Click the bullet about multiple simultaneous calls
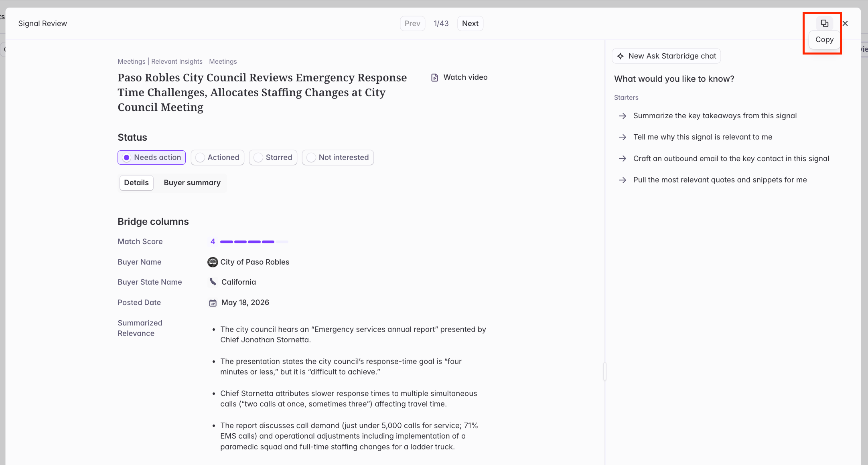Image resolution: width=868 pixels, height=465 pixels. [x=349, y=399]
